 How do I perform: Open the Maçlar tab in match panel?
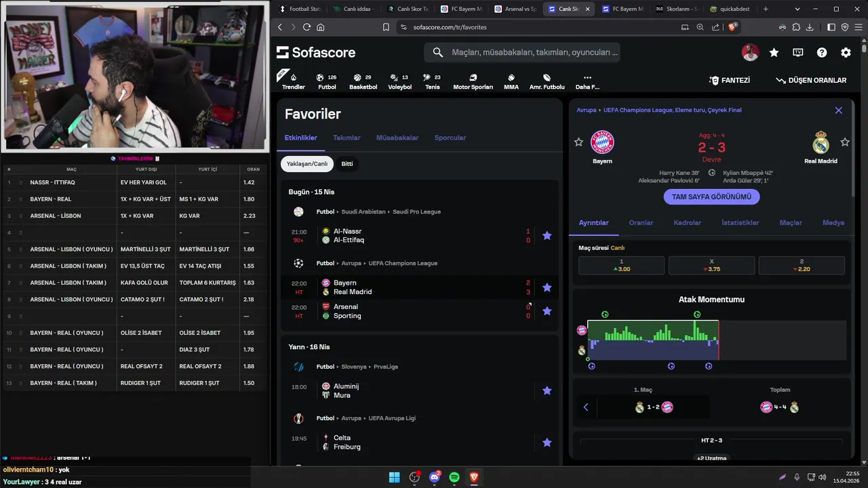[791, 223]
